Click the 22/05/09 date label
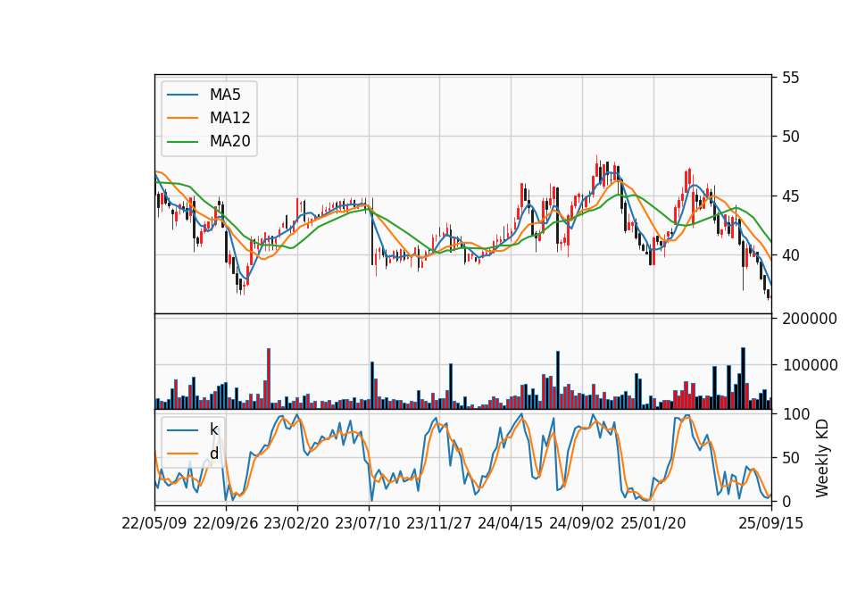The image size is (857, 616). (x=154, y=523)
